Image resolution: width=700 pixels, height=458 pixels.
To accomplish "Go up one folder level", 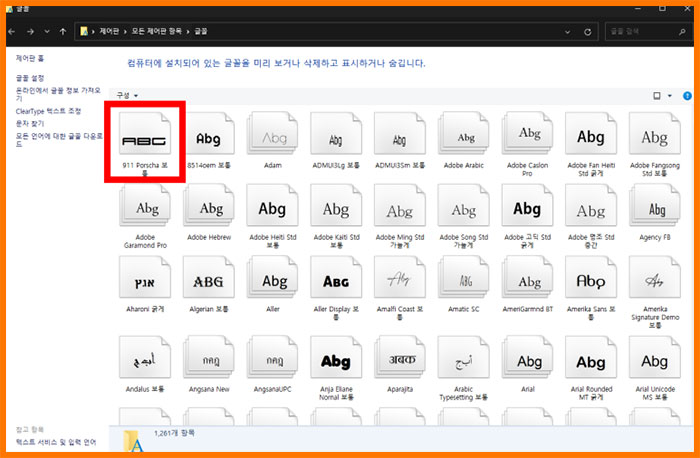I will coord(63,32).
